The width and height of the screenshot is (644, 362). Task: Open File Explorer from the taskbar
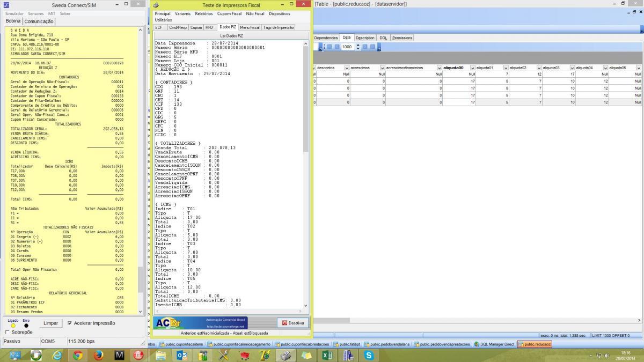161,354
